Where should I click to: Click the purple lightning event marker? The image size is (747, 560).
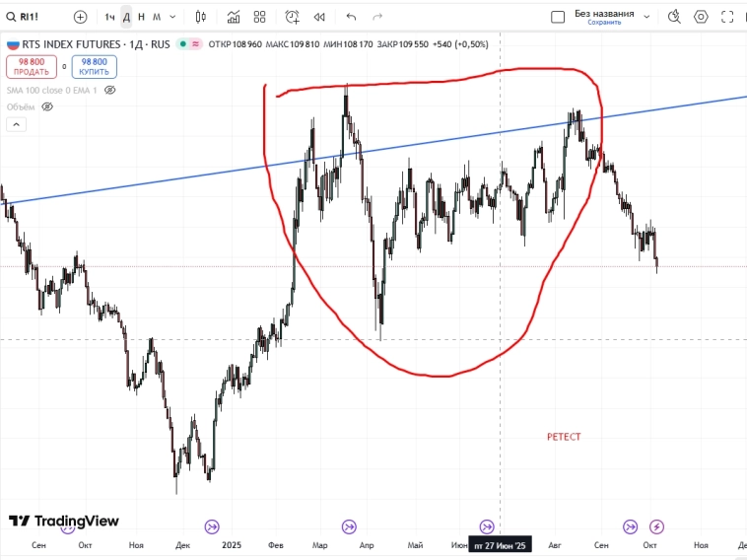pos(657,527)
